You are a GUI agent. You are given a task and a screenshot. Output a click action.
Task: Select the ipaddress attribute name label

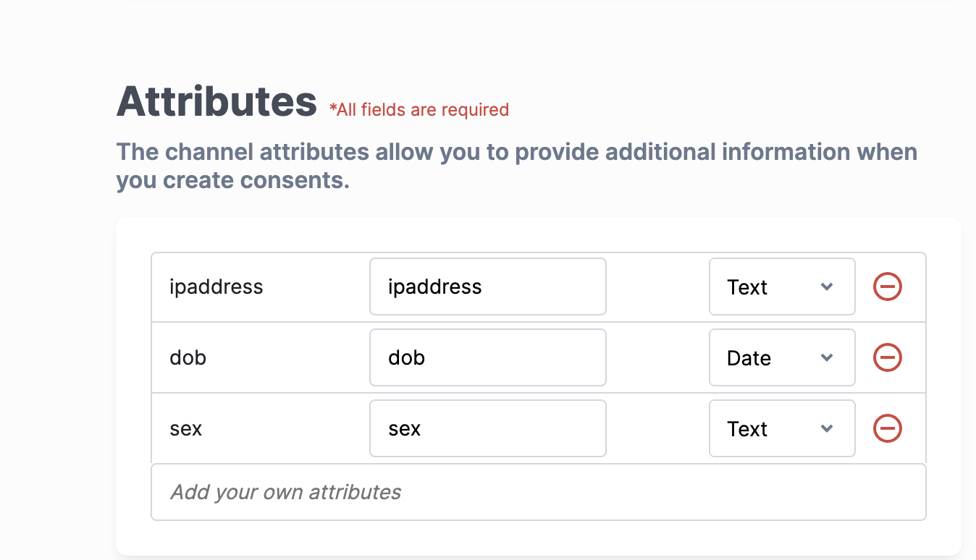point(216,287)
